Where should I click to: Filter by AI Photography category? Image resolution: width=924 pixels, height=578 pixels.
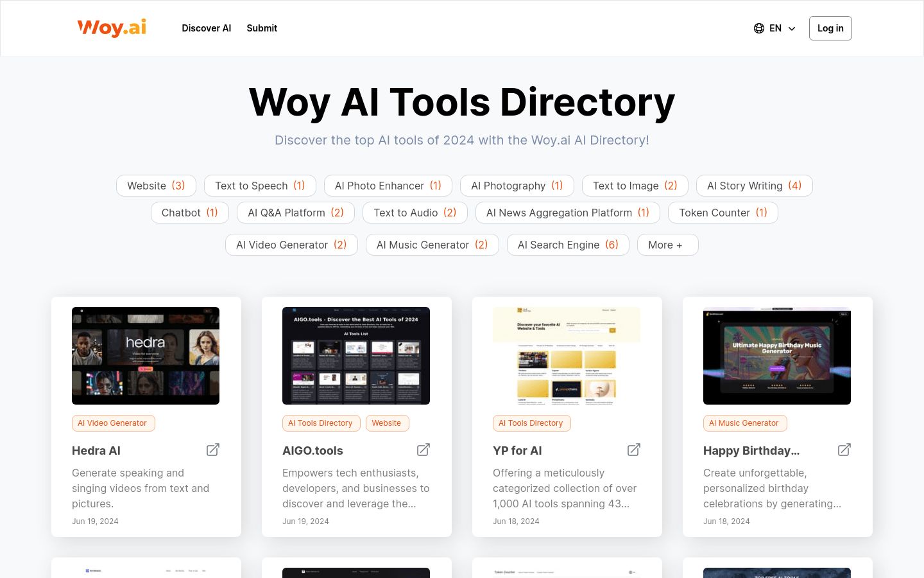[517, 186]
